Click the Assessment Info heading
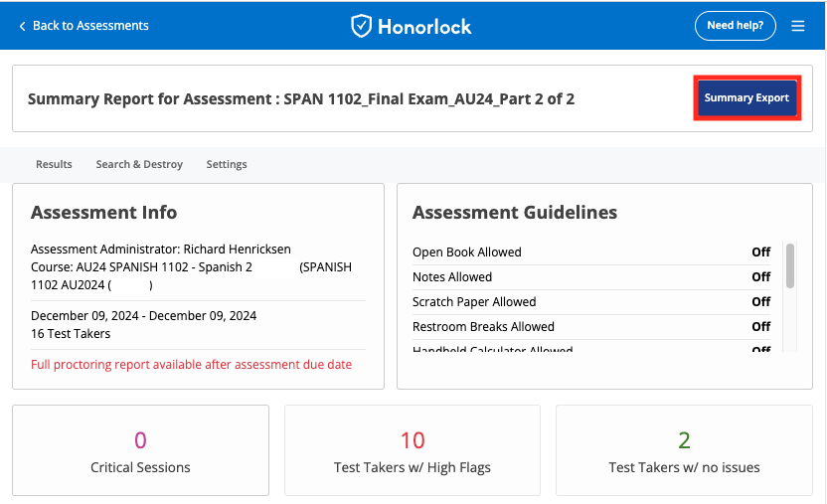 (x=104, y=212)
